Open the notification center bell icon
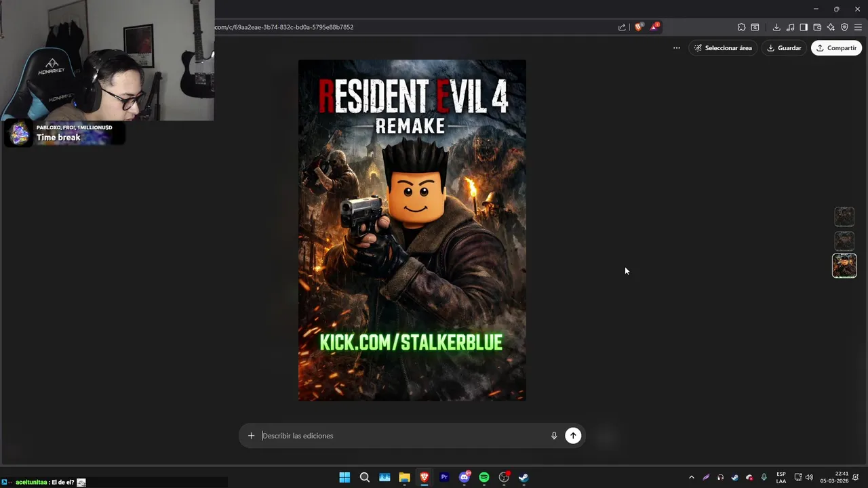This screenshot has width=868, height=488. coord(856,477)
